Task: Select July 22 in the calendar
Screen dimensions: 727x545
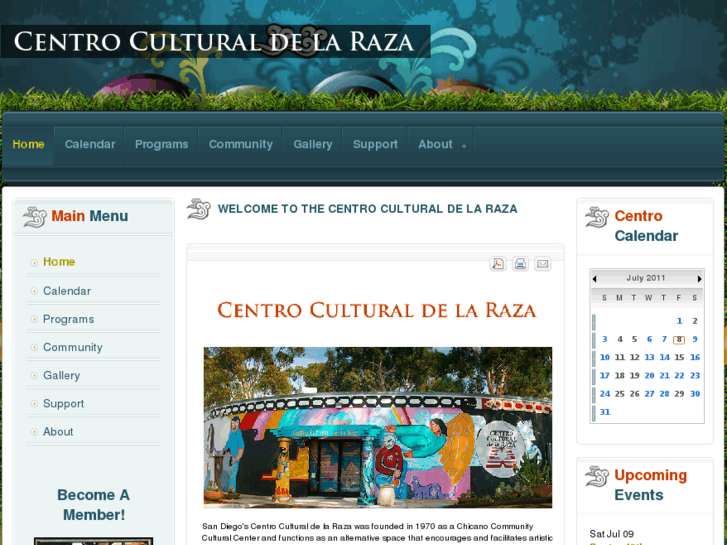Action: point(679,376)
